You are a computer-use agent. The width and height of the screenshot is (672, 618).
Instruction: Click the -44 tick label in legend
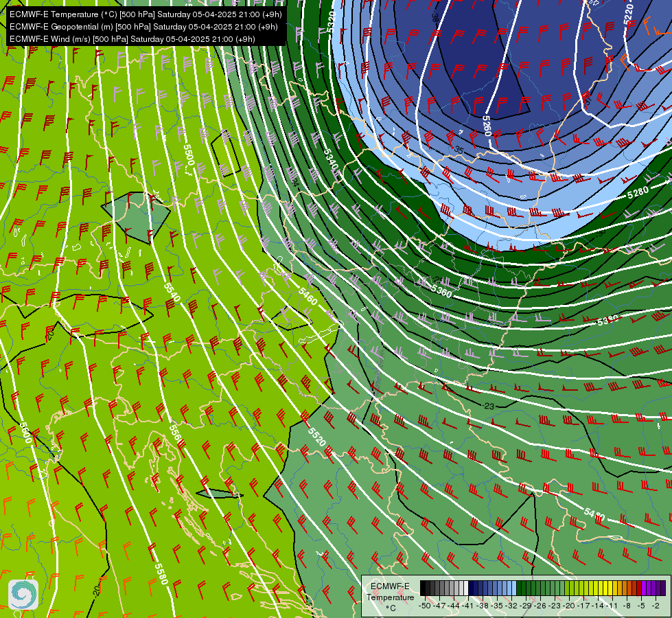point(454,606)
